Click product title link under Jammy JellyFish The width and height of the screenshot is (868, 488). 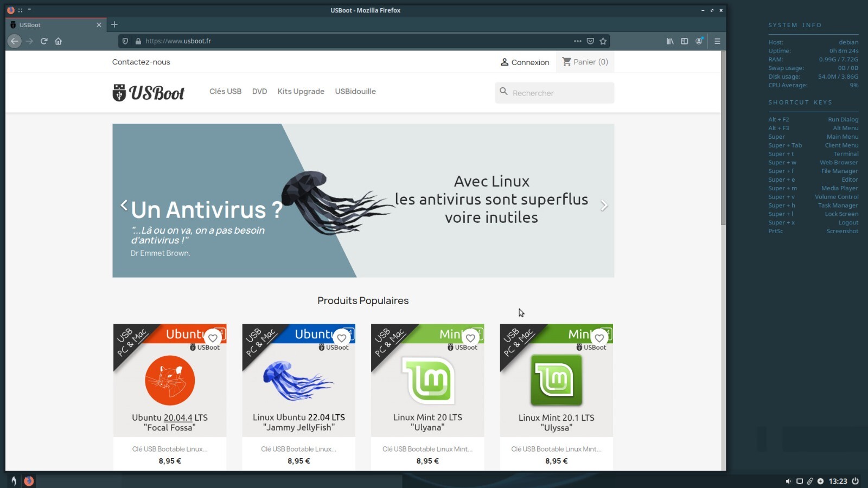(x=298, y=449)
